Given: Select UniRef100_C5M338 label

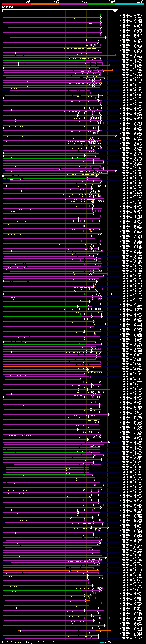Looking at the screenshot, I should coord(131,95).
